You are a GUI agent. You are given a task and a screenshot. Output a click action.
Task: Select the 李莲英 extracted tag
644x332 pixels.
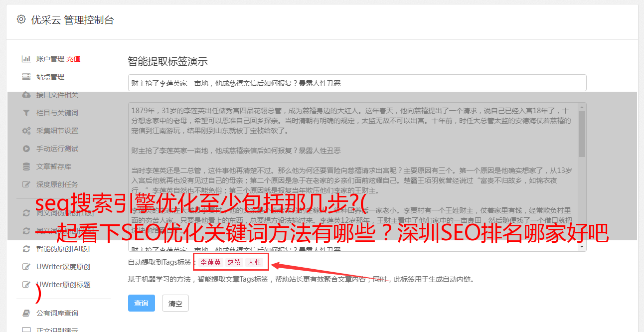pos(210,262)
